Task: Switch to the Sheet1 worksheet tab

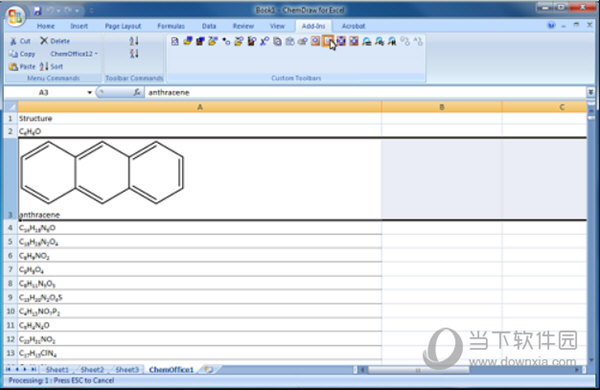Action: [57, 370]
